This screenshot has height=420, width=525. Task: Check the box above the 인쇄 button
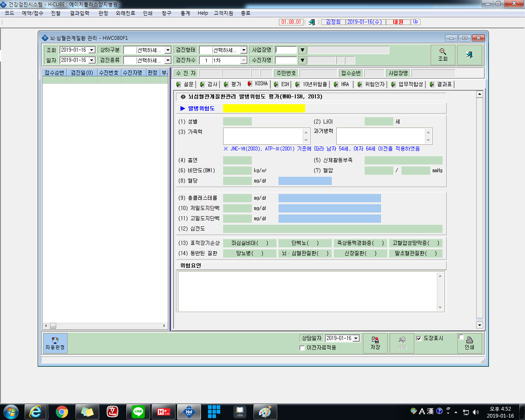461,337
